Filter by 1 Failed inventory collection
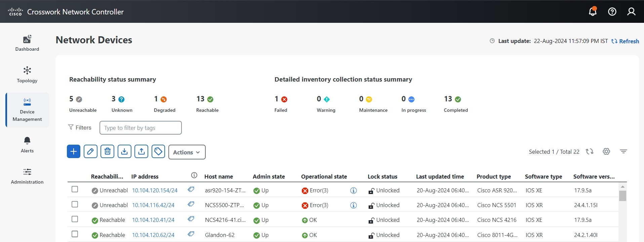The image size is (644, 242). 281,104
